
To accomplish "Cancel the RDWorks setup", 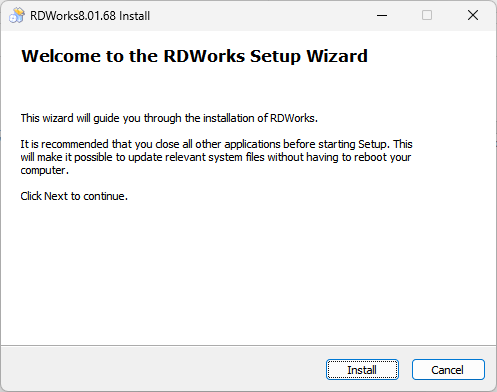I will click(x=448, y=369).
